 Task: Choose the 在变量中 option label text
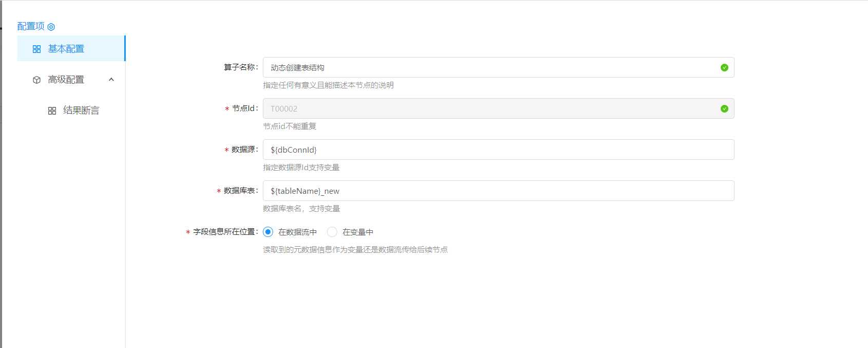pos(358,232)
